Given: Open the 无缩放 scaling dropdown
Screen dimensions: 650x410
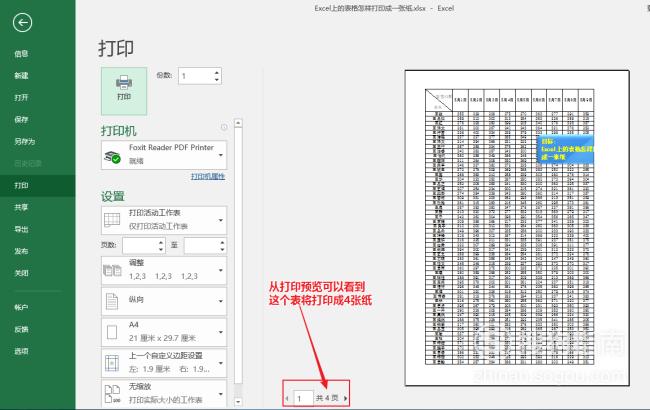Looking at the screenshot, I should pos(164,393).
